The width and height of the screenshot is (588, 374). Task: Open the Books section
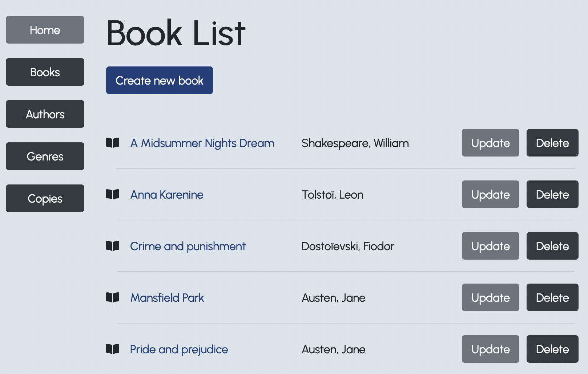pos(45,72)
